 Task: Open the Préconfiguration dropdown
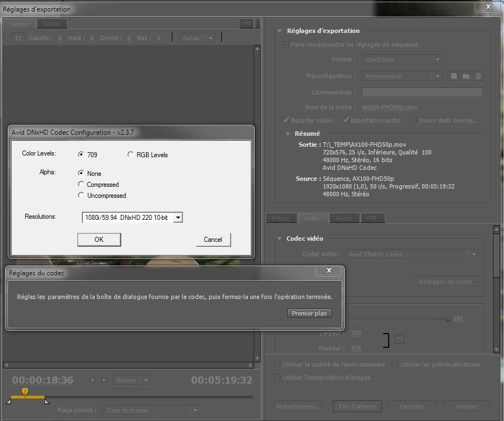tap(402, 76)
